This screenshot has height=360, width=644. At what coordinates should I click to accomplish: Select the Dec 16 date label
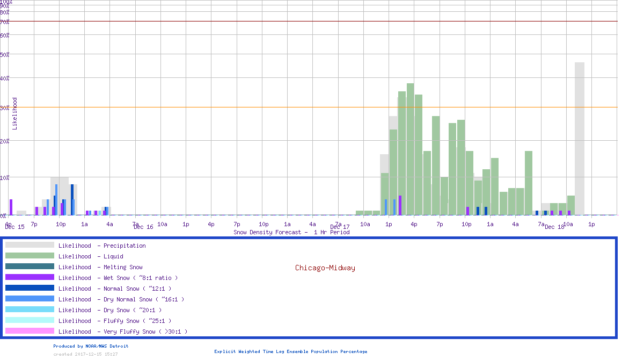143,227
